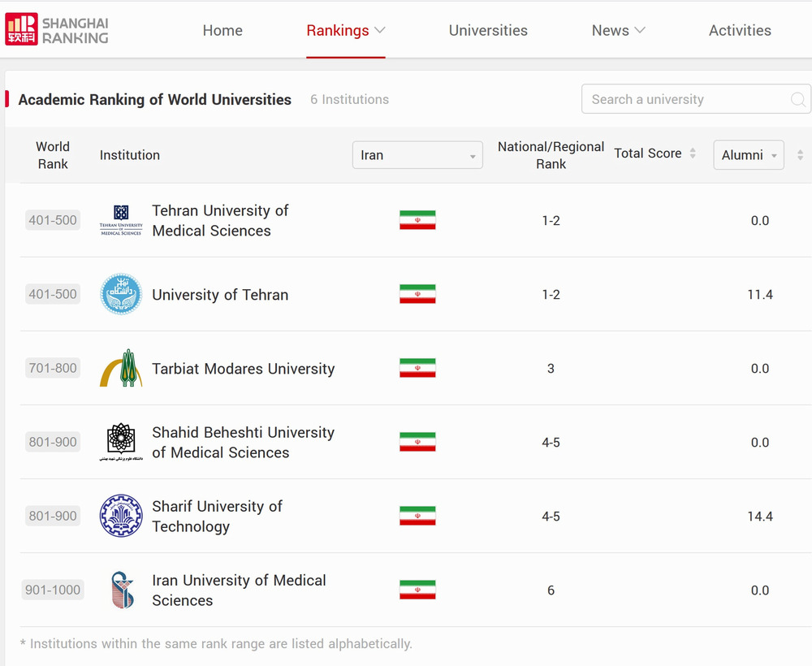Open the Alumni indicator dropdown
812x666 pixels.
tap(748, 155)
